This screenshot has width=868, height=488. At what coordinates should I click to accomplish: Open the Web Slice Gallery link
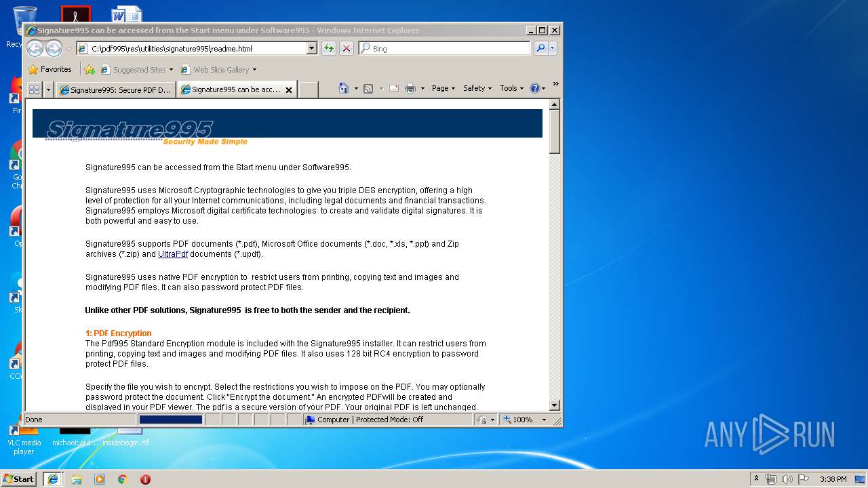pos(218,69)
